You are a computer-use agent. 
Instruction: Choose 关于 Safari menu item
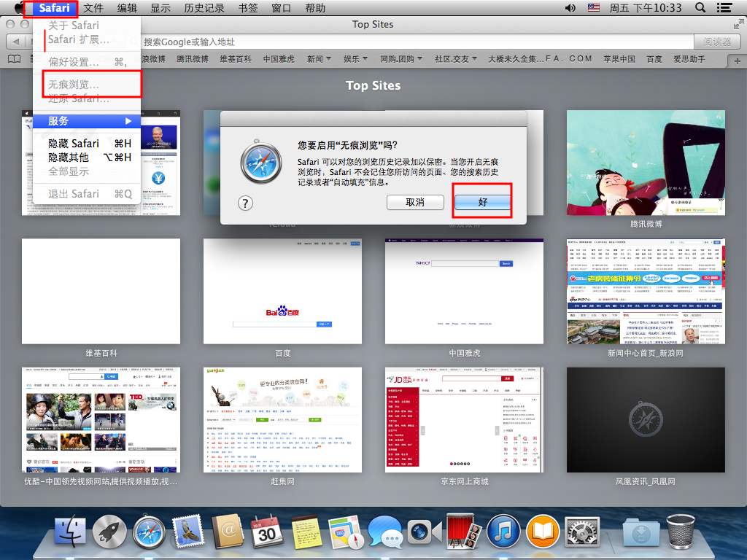87,26
